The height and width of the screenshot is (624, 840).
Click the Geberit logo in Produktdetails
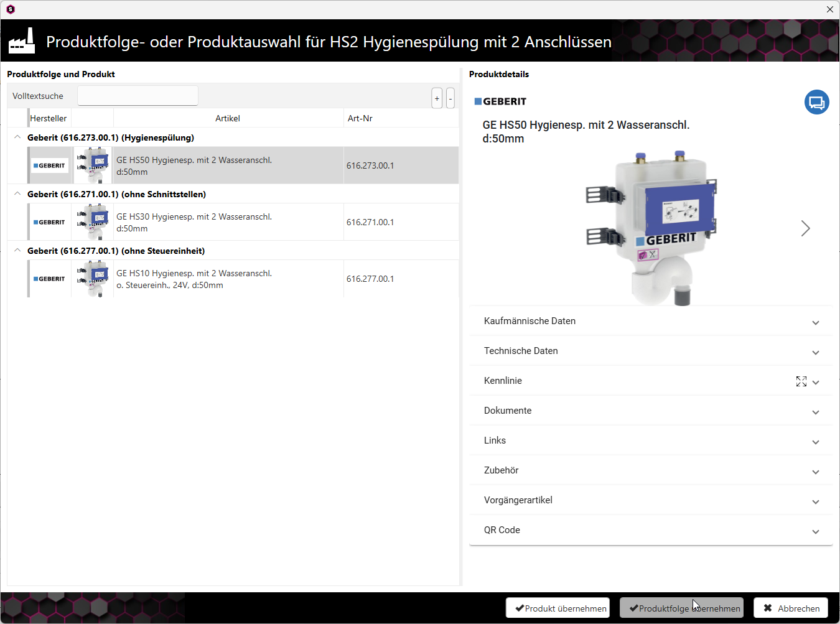500,101
